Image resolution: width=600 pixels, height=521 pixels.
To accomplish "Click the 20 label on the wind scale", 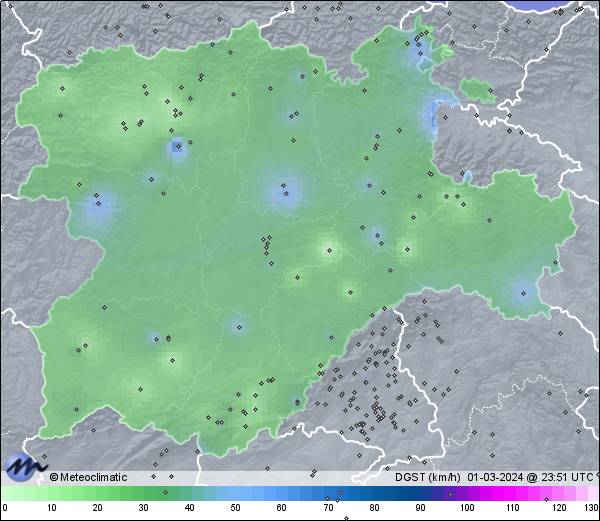I will click(x=98, y=508).
